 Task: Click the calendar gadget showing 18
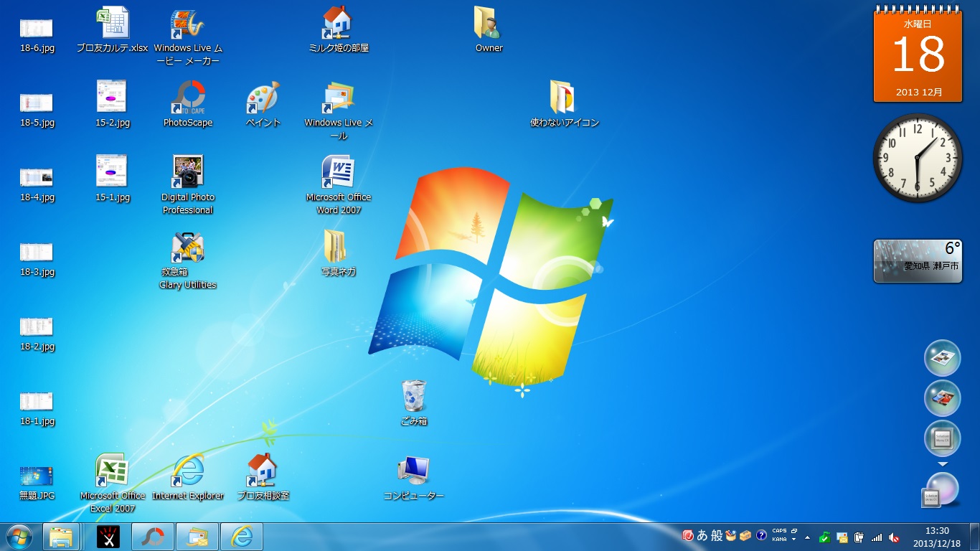[x=918, y=55]
